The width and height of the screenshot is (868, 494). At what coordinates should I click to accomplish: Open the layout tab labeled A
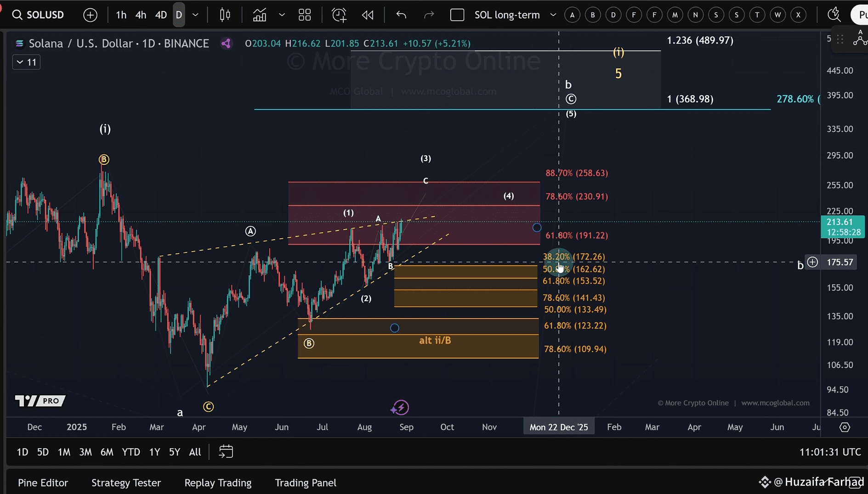pos(572,15)
